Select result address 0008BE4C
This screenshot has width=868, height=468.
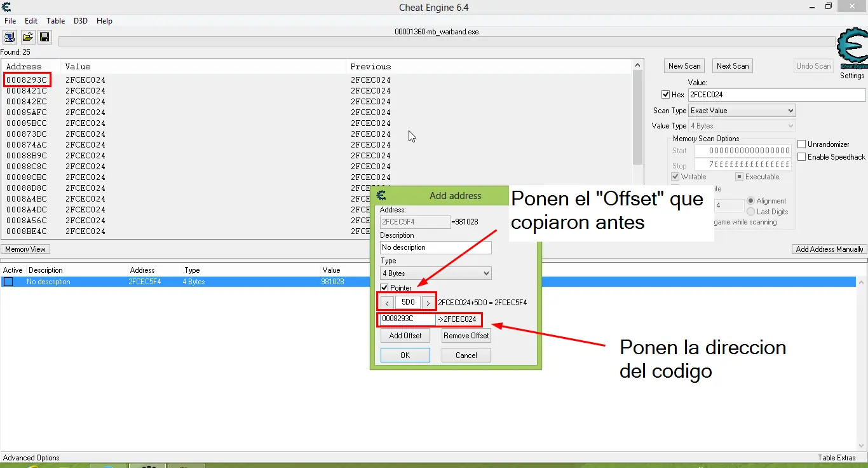coord(27,231)
